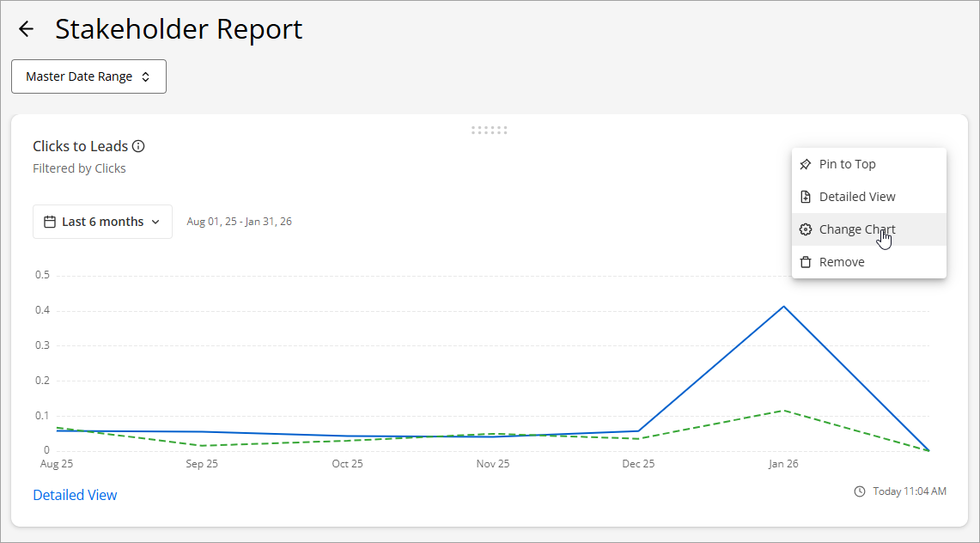Image resolution: width=980 pixels, height=543 pixels.
Task: Click the trash icon beside Remove
Action: click(806, 262)
